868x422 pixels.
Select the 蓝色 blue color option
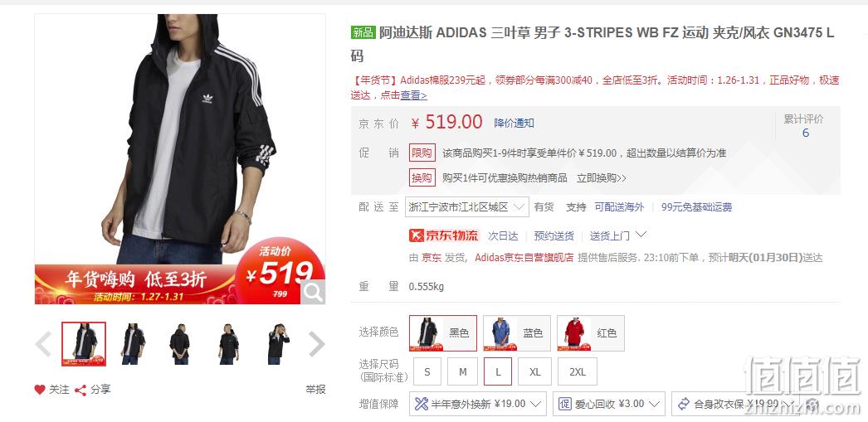(517, 333)
